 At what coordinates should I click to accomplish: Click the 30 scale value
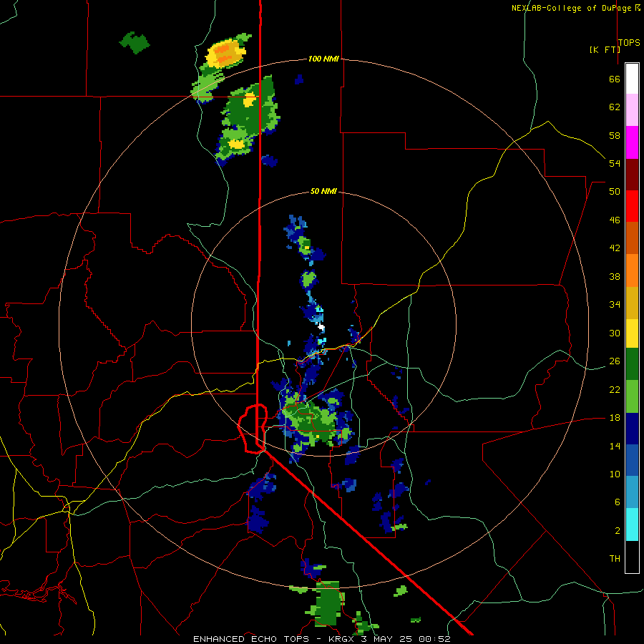(615, 333)
